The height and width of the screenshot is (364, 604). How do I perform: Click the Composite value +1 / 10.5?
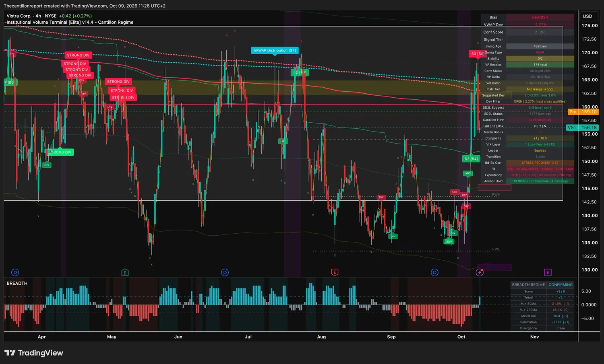tap(540, 138)
